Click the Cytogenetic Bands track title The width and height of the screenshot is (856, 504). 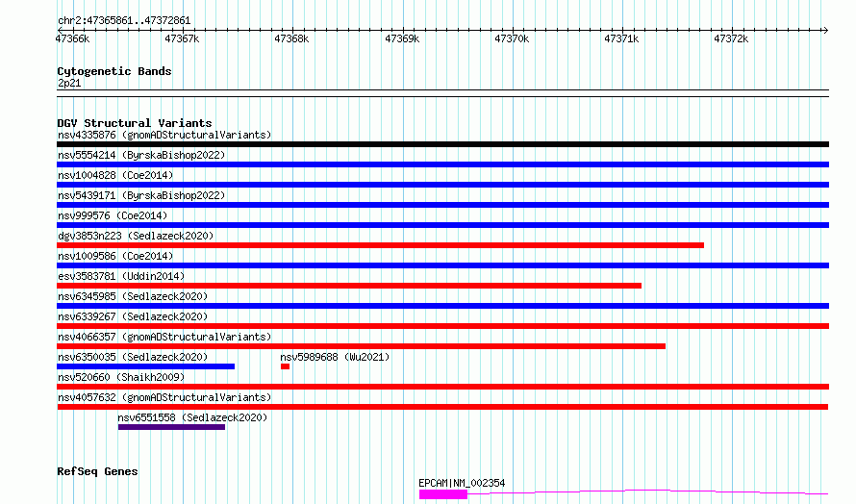point(114,71)
